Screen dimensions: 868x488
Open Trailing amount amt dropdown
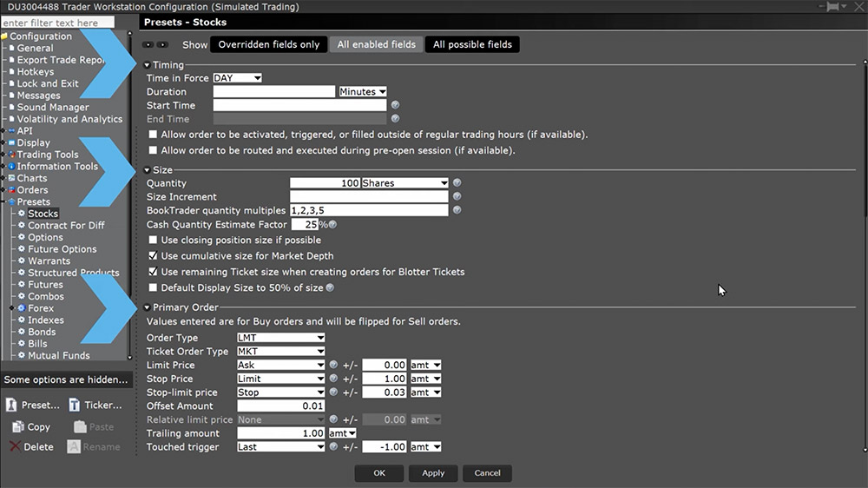tap(343, 433)
